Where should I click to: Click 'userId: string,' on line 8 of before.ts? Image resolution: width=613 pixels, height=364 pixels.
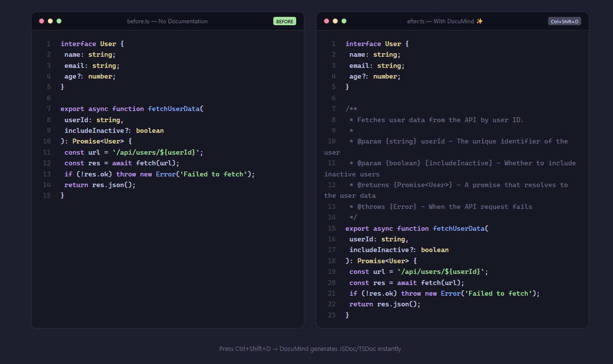tap(94, 120)
